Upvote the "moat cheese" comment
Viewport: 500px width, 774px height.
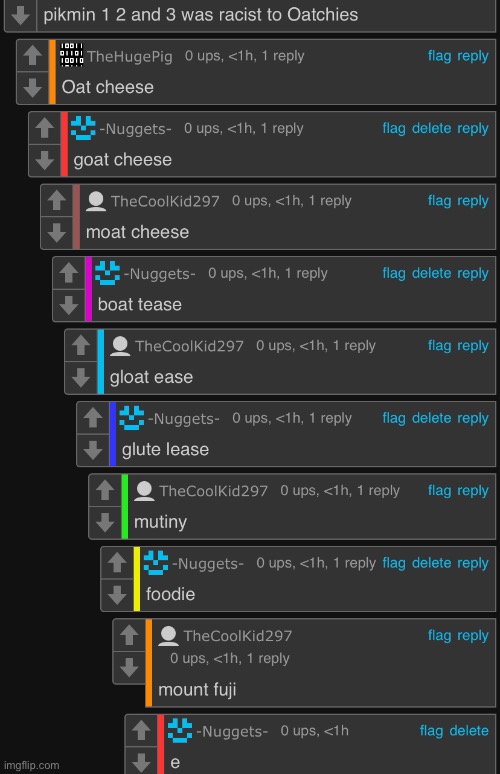click(57, 201)
